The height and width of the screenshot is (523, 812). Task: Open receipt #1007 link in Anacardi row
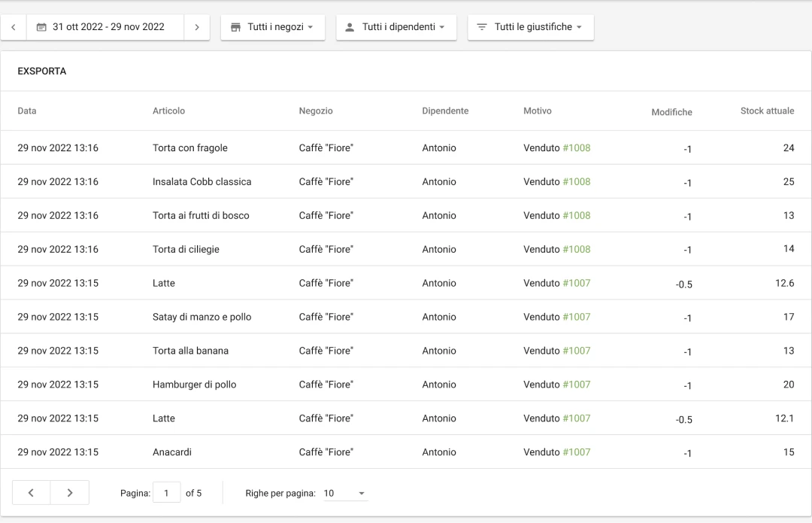coord(577,452)
